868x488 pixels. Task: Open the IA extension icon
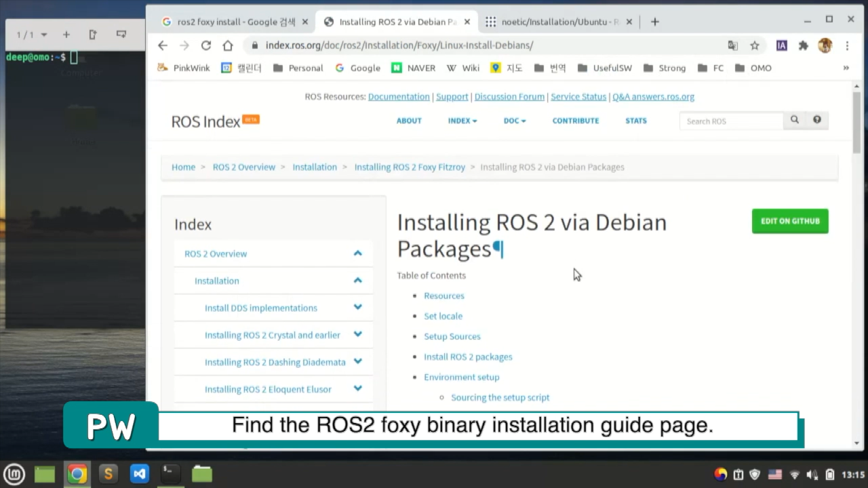click(x=782, y=45)
